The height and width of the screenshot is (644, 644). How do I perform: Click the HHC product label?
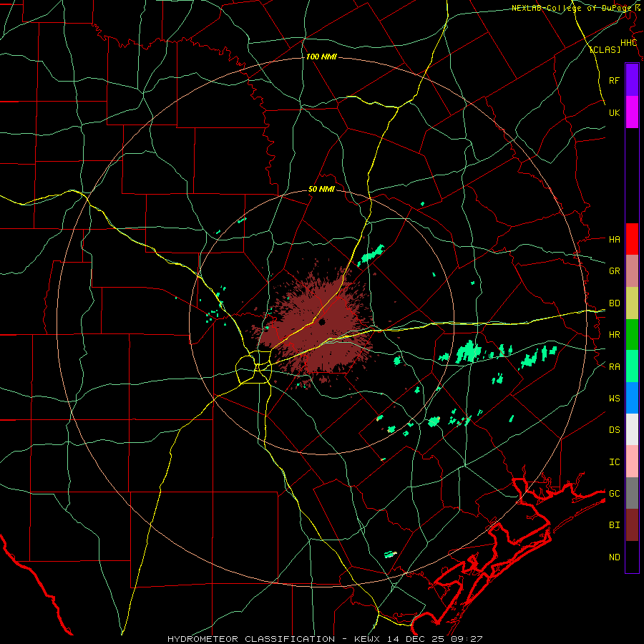point(628,43)
